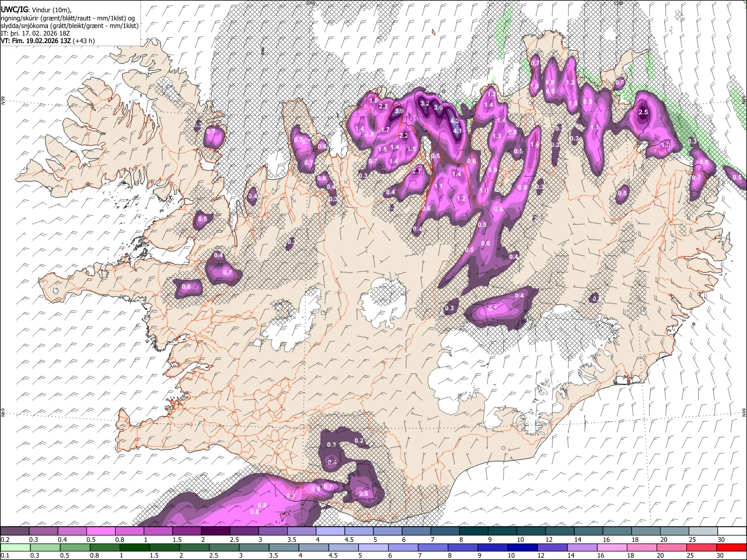Click the violet 12 swatch in lower legend row
Image resolution: width=747 pixels, height=560 pixels.
tap(553, 547)
